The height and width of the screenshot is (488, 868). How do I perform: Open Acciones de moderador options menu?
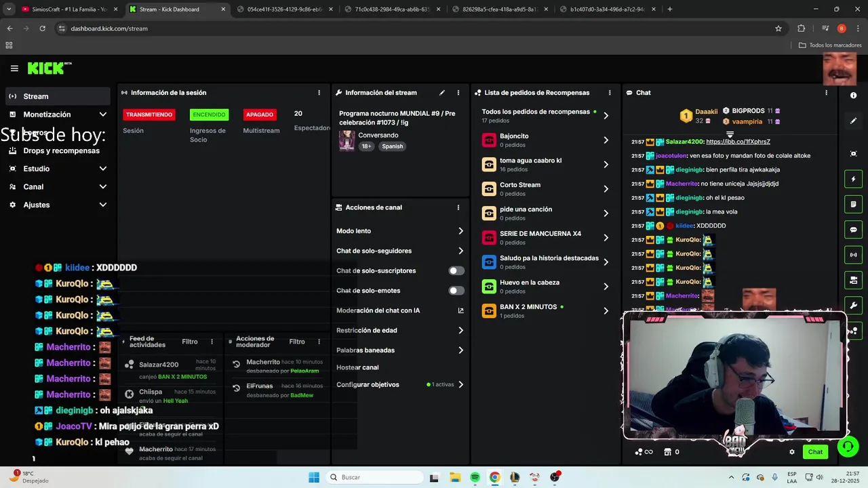click(319, 342)
